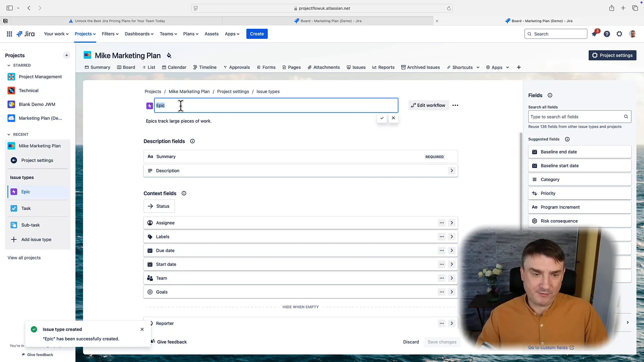
Task: Click the Epic lightning icon beside name field
Action: coord(150,106)
